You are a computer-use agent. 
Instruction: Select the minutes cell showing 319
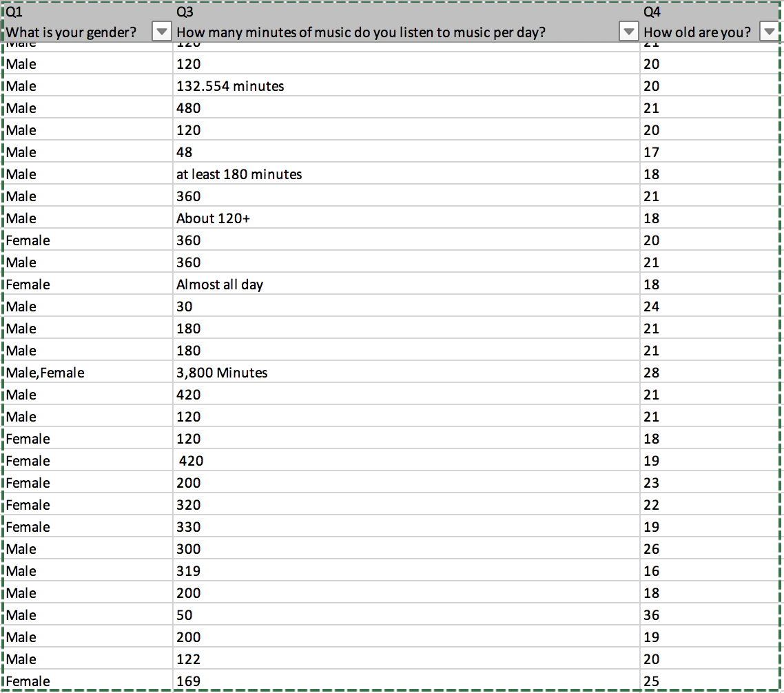click(x=406, y=571)
